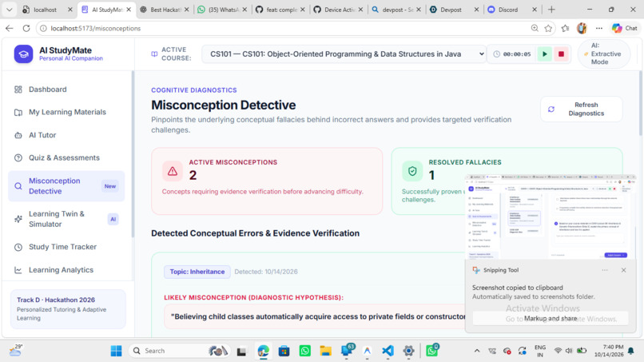Screen dimensions: 644x362
Task: Reload the current page
Action: pos(26,28)
